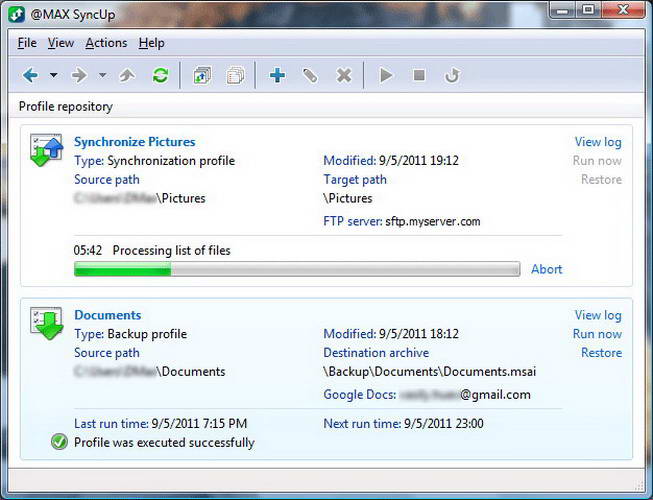Click the Synchronize Pictures sync profile icon
The width and height of the screenshot is (653, 500).
[47, 150]
